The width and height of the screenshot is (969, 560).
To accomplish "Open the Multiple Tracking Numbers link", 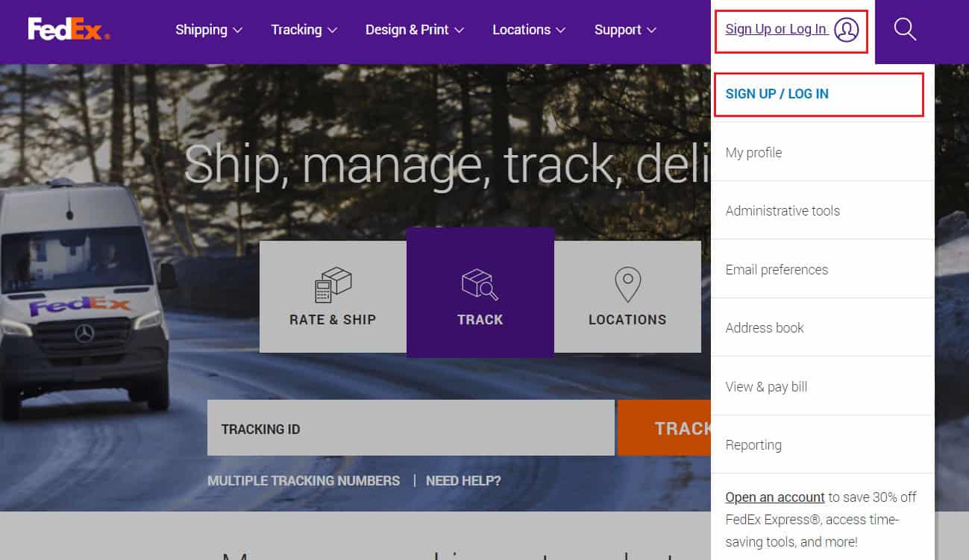I will [x=304, y=481].
